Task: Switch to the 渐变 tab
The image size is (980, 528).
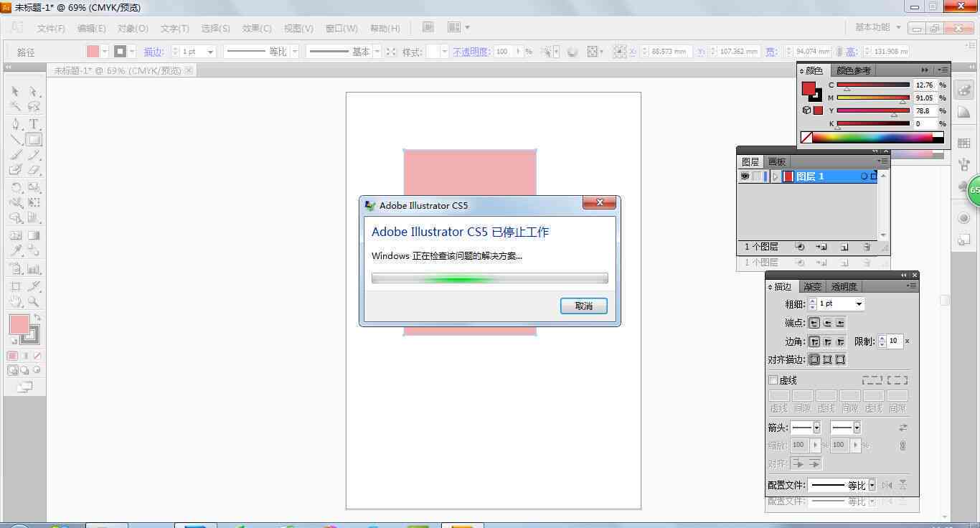Action: (812, 287)
